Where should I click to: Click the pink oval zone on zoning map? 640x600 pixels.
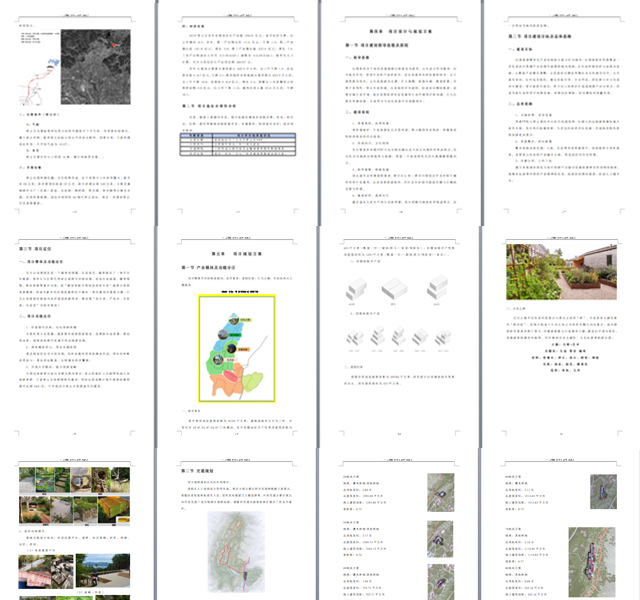tap(231, 376)
